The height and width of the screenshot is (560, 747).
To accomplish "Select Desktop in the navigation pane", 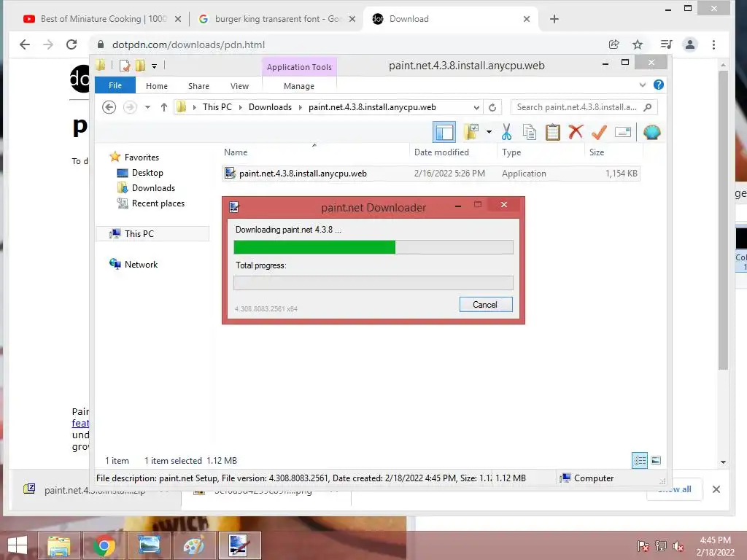I will [147, 173].
